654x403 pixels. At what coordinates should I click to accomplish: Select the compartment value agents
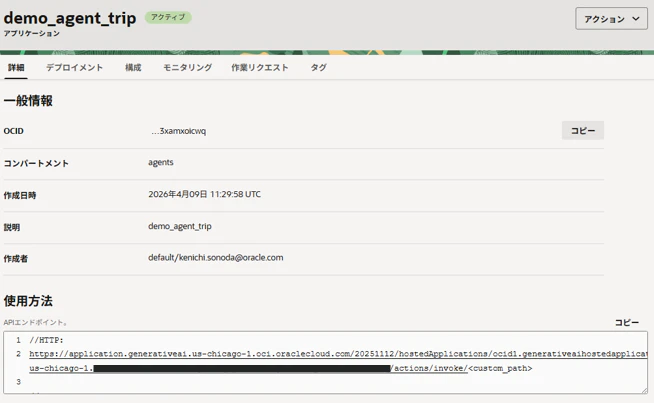[x=161, y=162]
